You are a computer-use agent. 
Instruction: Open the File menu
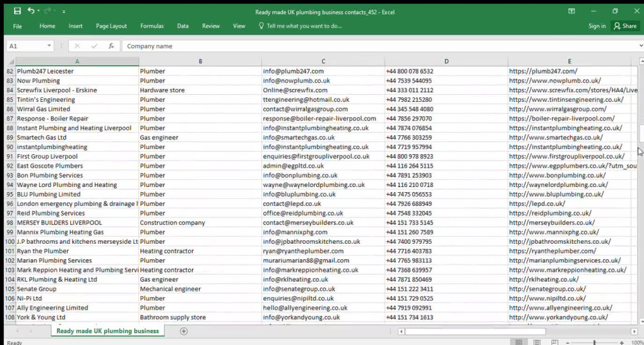click(17, 26)
